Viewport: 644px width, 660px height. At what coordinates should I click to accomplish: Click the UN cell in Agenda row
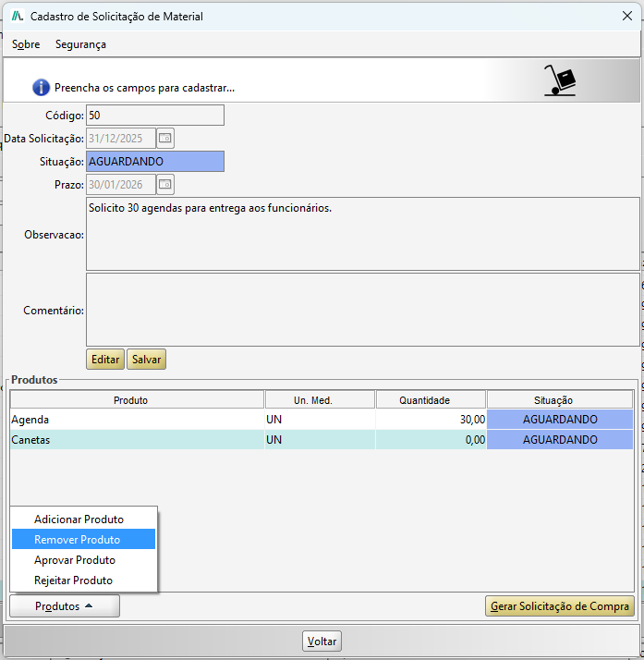pyautogui.click(x=320, y=420)
